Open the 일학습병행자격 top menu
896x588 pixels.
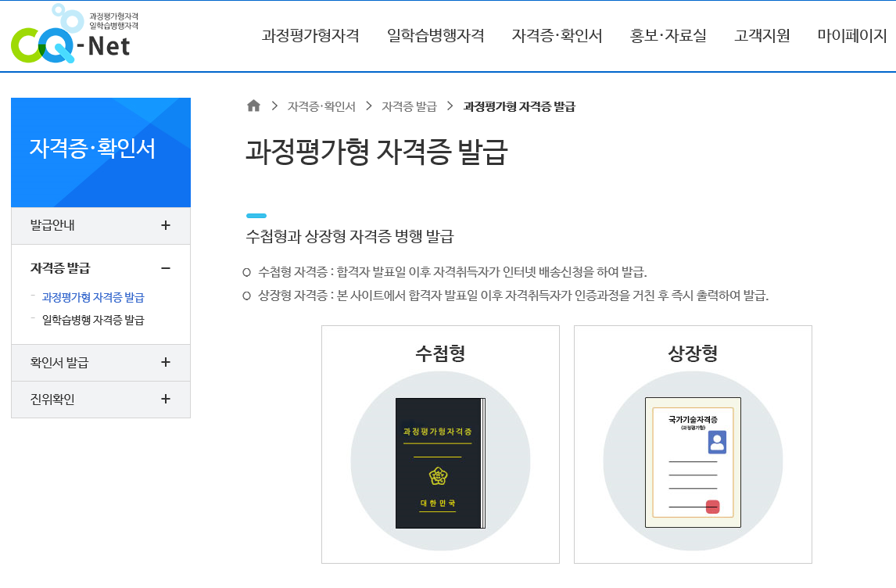pyautogui.click(x=435, y=35)
